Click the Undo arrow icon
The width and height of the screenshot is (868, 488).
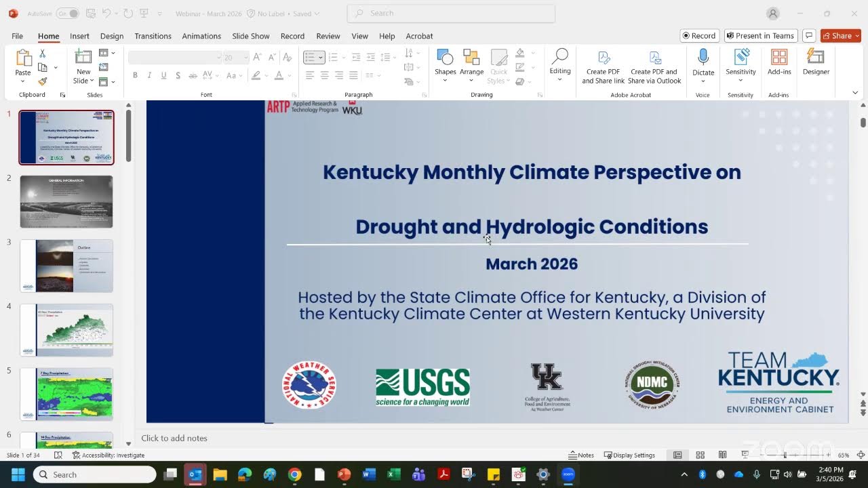[x=107, y=14]
